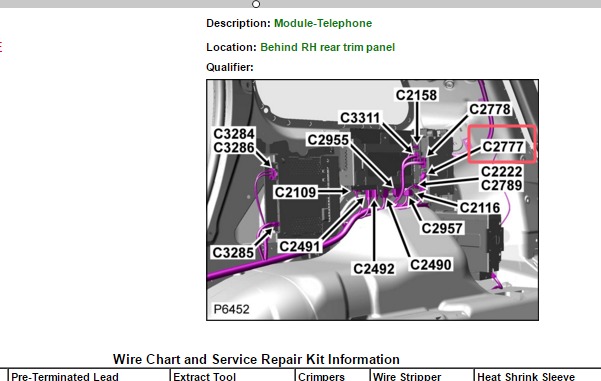Click connector label C3284 in diagram
The image size is (601, 381).
[x=234, y=134]
